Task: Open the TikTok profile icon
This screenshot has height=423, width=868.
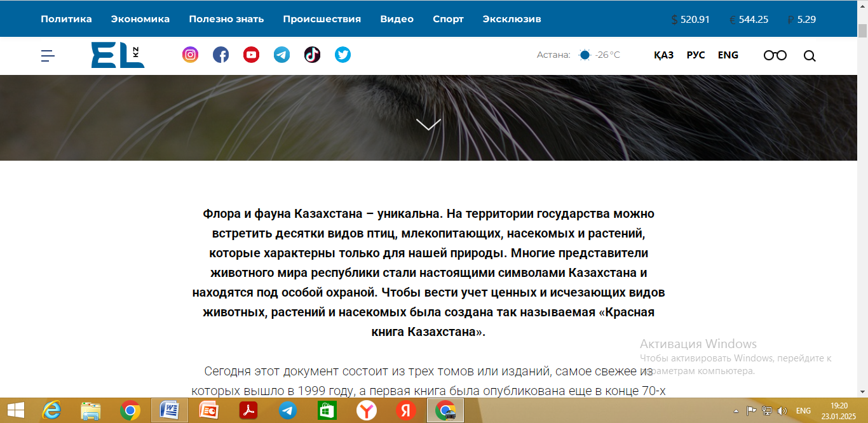Action: (312, 55)
